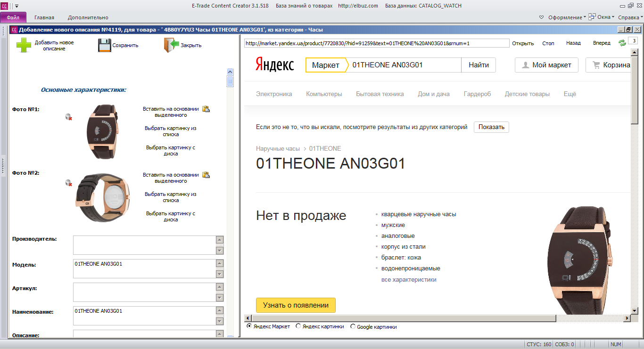Click the Вперед browser button
This screenshot has width=644, height=349.
coord(602,43)
